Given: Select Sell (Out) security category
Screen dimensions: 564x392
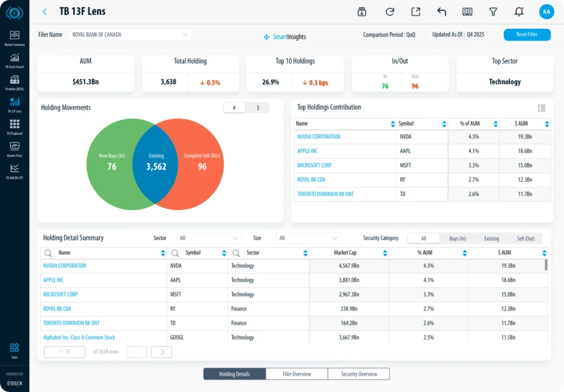Looking at the screenshot, I should click(x=525, y=238).
